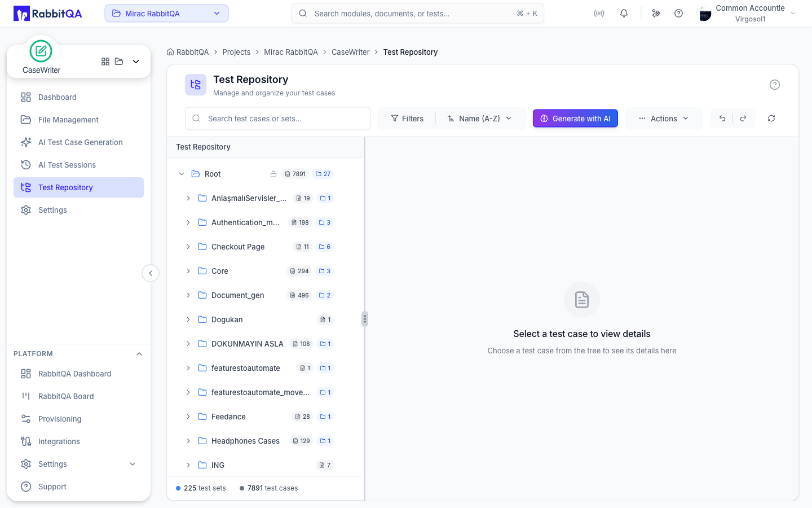Open the broadcast signal icon in header

coord(599,14)
